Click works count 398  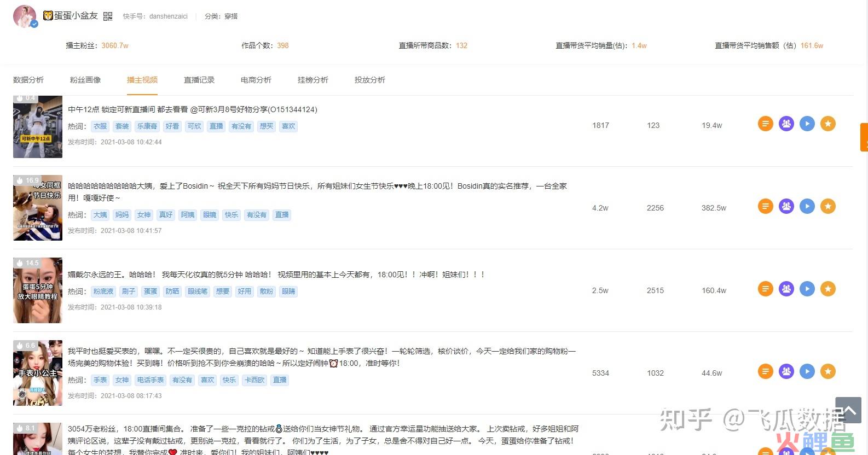click(283, 46)
